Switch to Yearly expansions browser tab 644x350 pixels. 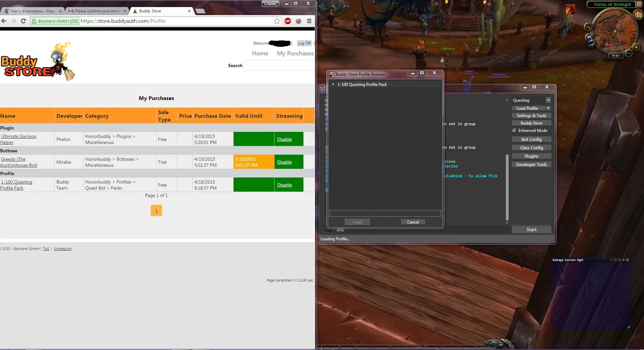(x=33, y=11)
